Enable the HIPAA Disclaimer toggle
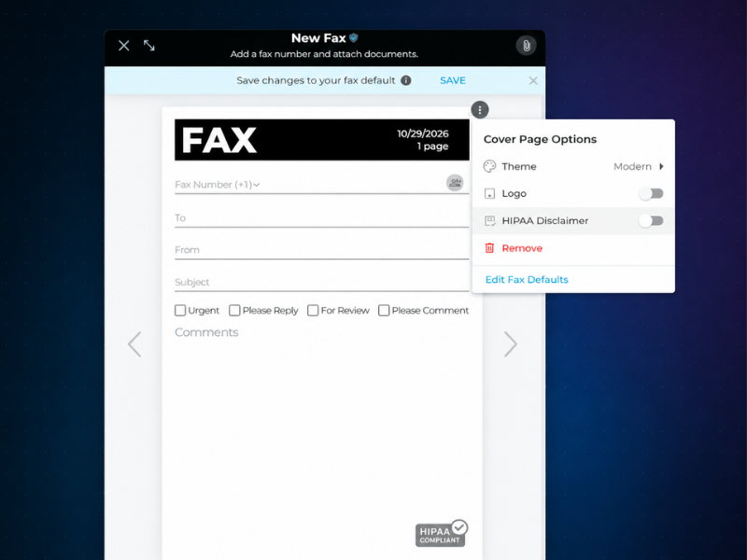 click(651, 221)
